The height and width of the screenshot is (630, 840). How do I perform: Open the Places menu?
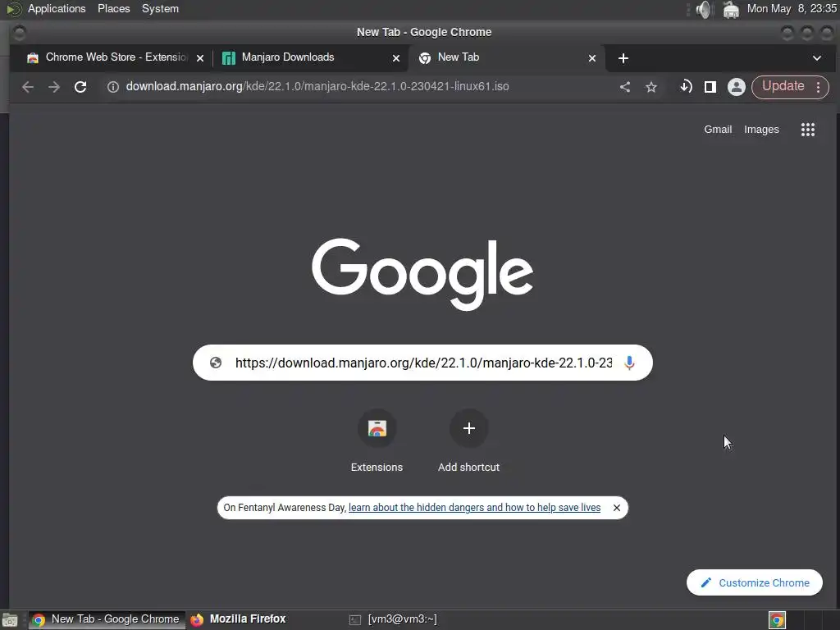pyautogui.click(x=113, y=8)
